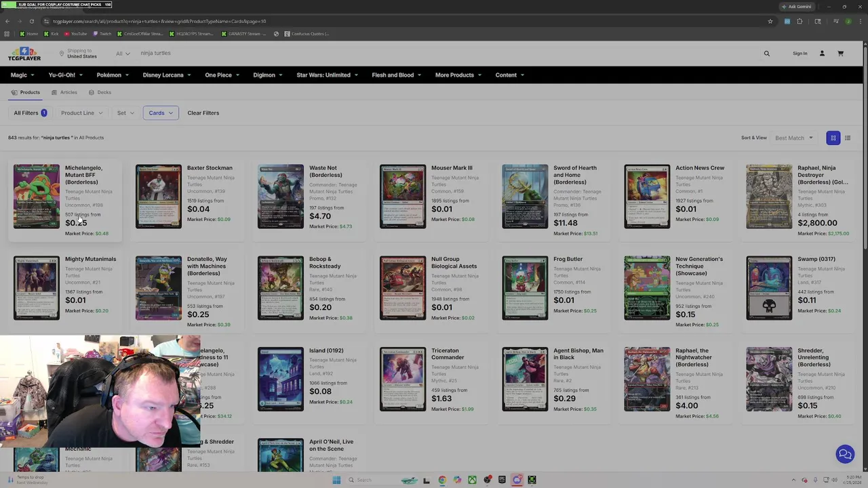The width and height of the screenshot is (868, 488).
Task: Click Clear Filters
Action: point(203,113)
